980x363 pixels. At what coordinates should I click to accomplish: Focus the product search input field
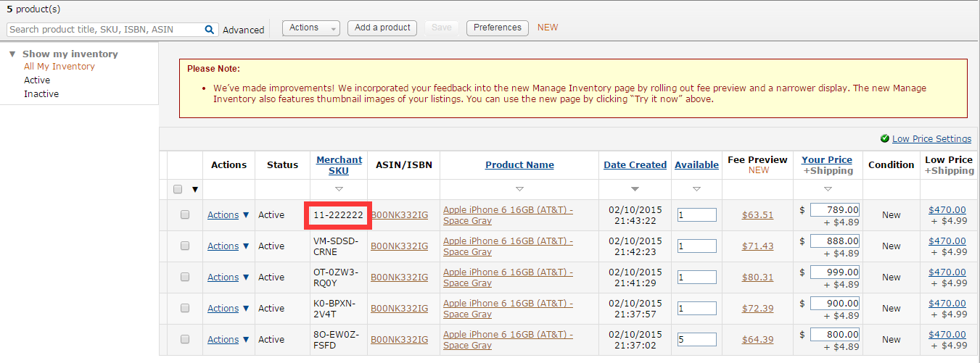105,30
